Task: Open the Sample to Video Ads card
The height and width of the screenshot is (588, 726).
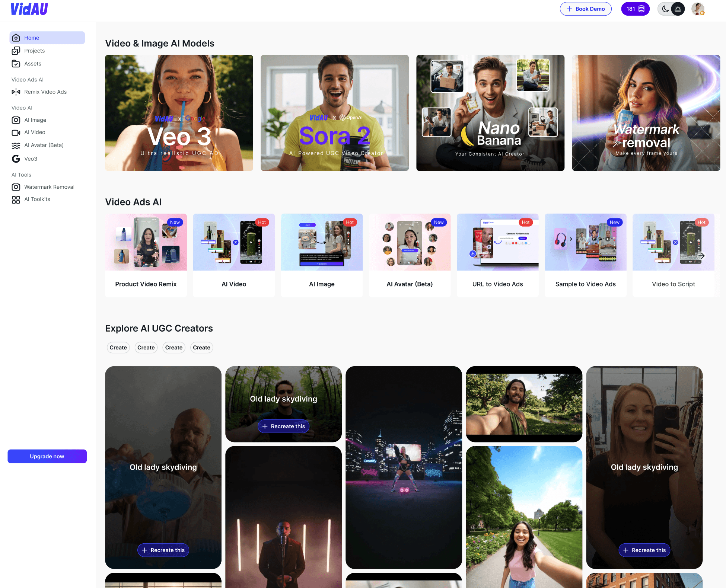Action: (x=585, y=255)
